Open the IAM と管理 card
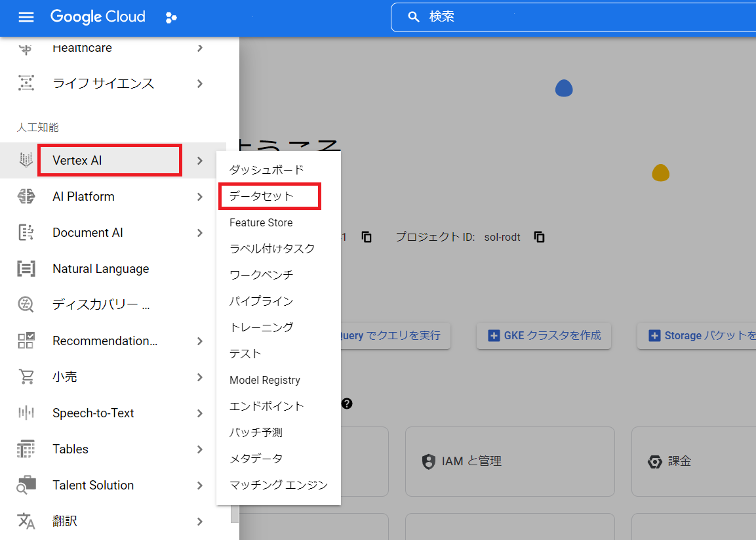756x540 pixels. pyautogui.click(x=509, y=461)
